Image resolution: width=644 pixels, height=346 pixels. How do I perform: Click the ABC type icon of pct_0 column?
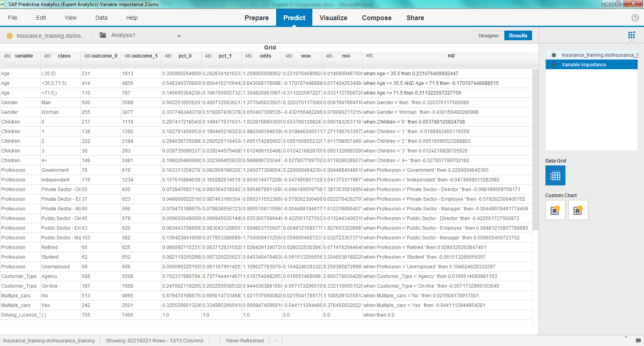[x=168, y=56]
